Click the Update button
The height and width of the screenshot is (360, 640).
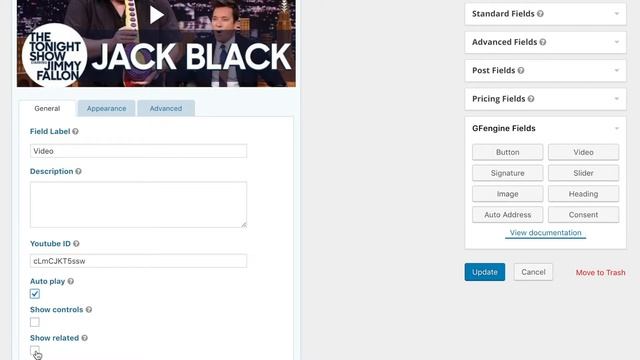point(484,272)
